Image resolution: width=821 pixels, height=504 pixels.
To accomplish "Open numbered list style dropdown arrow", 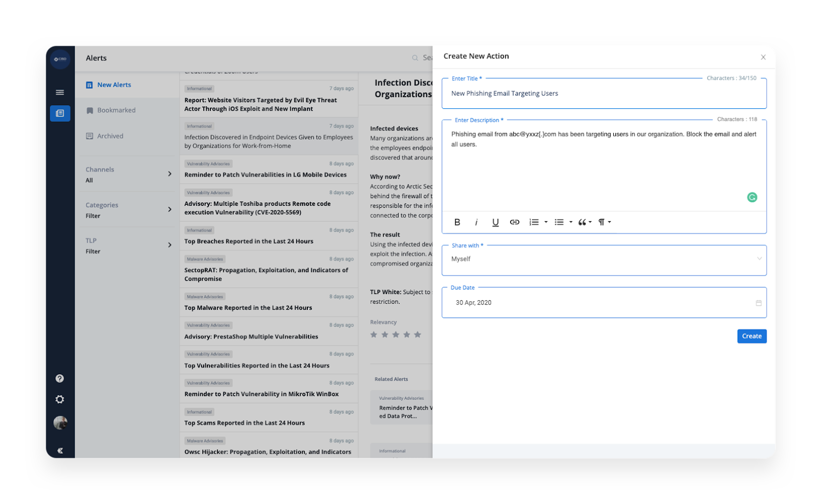I will click(x=546, y=222).
